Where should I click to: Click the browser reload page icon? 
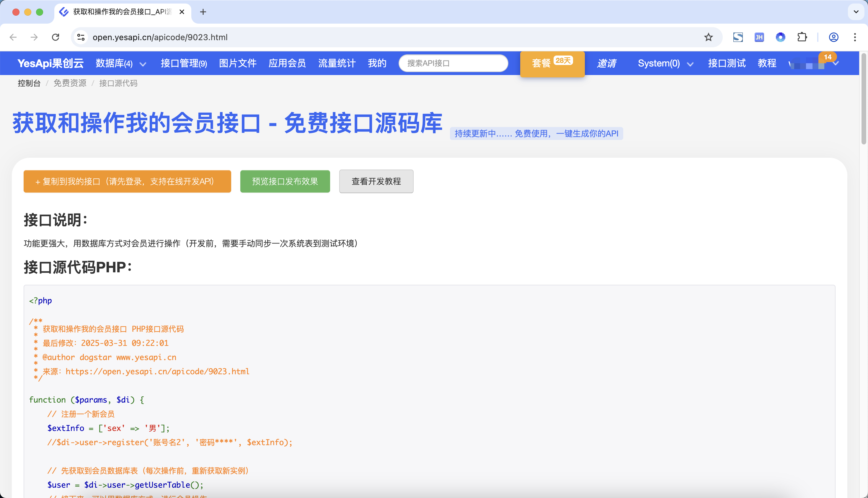pos(56,37)
